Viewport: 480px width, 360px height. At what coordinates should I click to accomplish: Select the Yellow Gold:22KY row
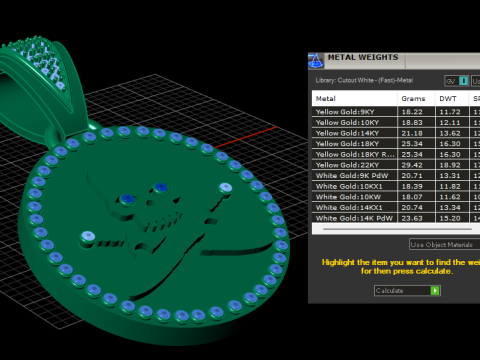396,165
